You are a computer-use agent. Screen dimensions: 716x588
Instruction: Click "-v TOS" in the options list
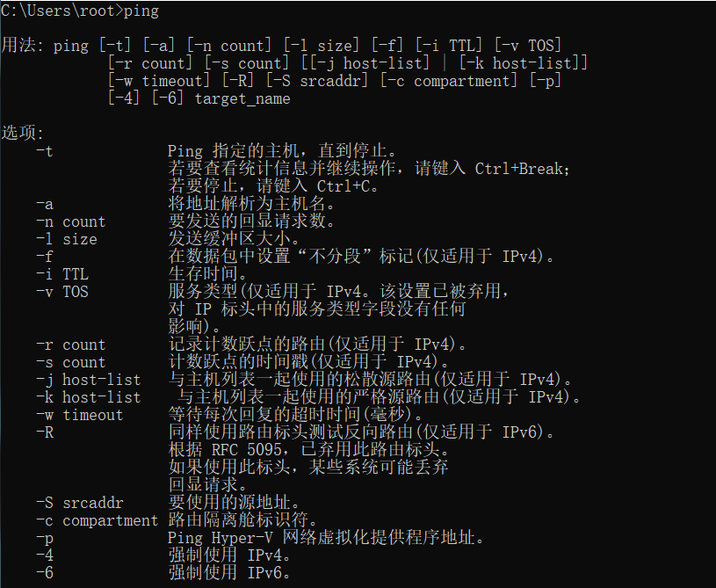click(61, 292)
